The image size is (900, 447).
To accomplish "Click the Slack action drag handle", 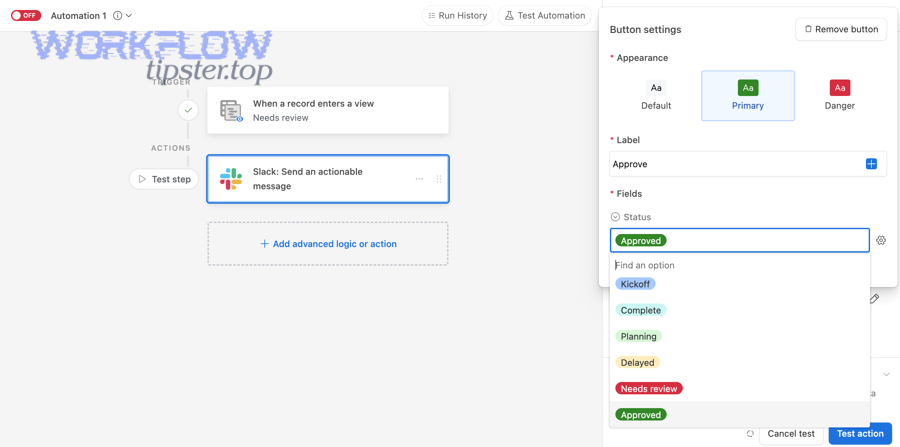I will [x=439, y=179].
